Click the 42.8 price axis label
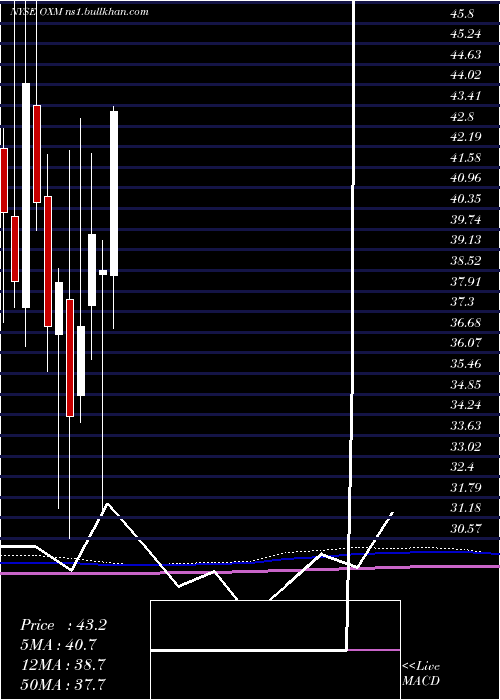This screenshot has height=700, width=500. pyautogui.click(x=463, y=117)
